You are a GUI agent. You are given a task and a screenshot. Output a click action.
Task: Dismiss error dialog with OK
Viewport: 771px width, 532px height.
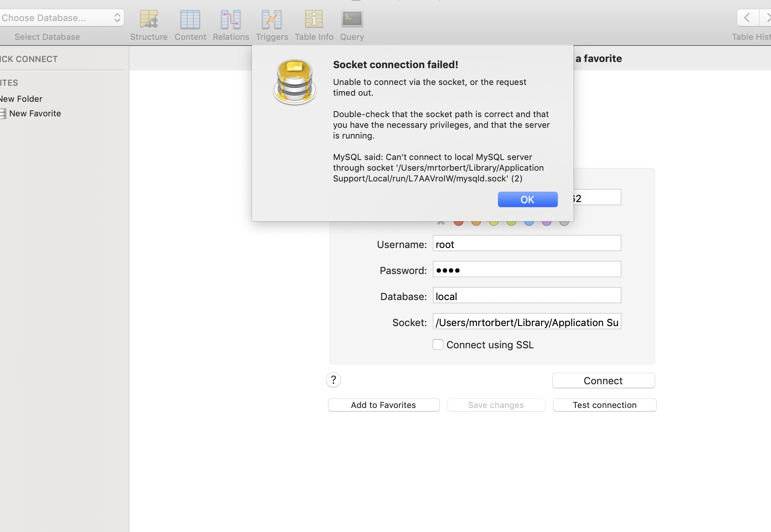528,199
